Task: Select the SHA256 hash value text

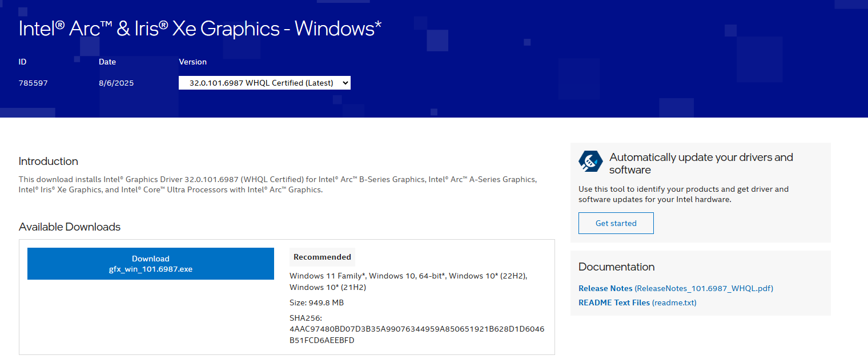Action: click(417, 335)
